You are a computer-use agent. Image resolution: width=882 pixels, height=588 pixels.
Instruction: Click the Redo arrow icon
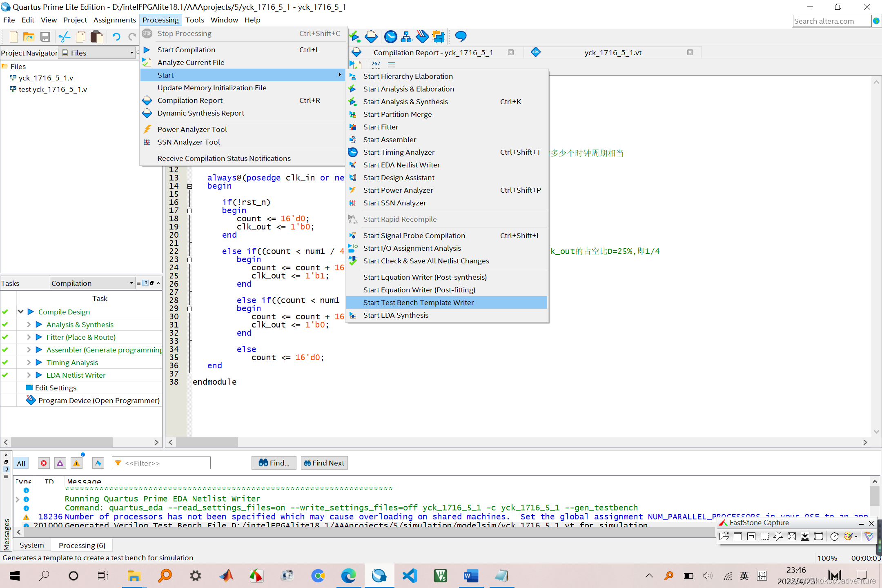point(132,37)
